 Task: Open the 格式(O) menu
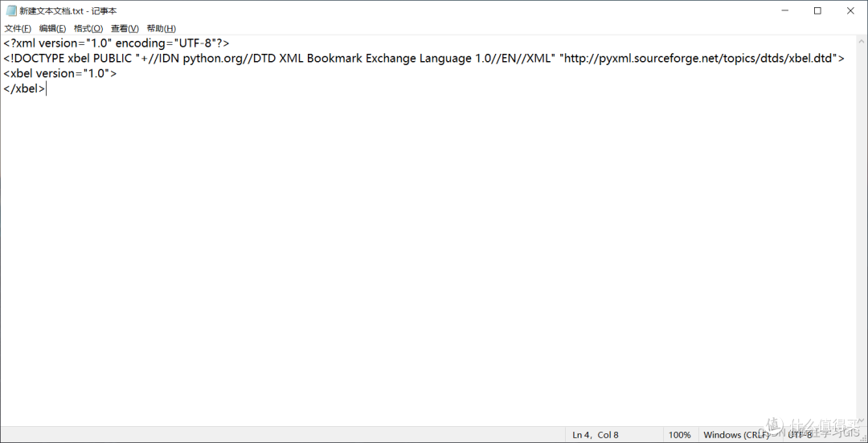click(x=88, y=28)
